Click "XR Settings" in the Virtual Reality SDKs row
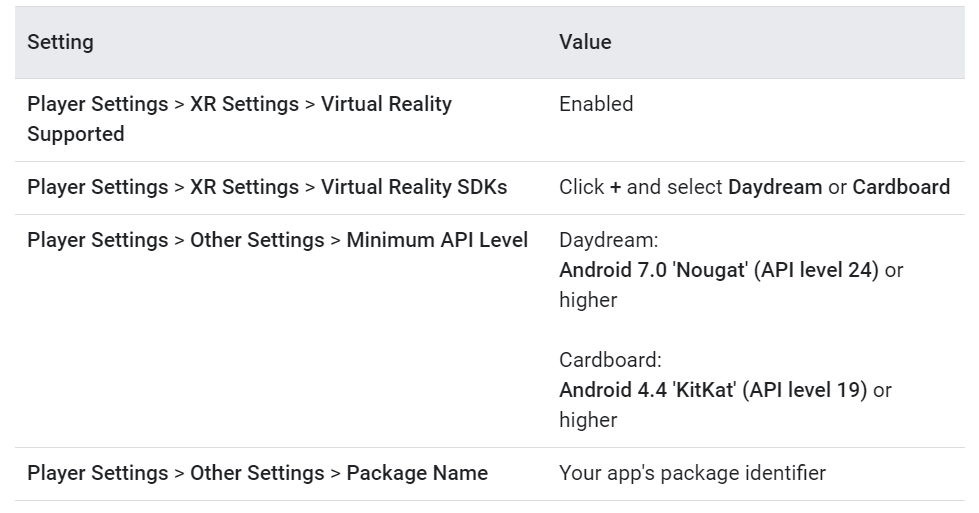The width and height of the screenshot is (979, 513). pyautogui.click(x=244, y=187)
